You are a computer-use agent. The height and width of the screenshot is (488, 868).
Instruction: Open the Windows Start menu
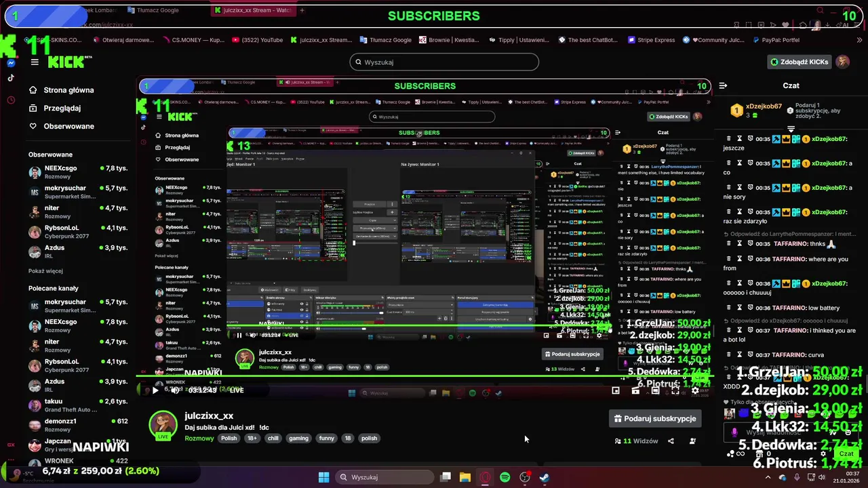(323, 477)
